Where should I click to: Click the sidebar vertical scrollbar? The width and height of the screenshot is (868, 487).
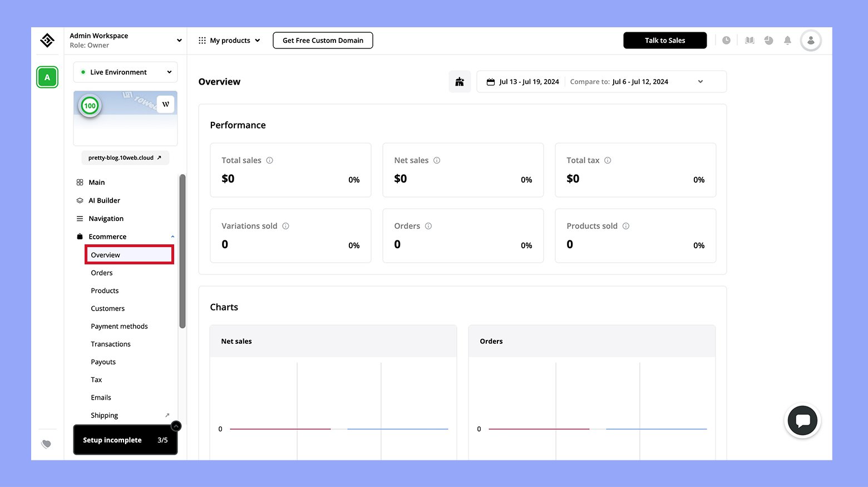pyautogui.click(x=182, y=250)
